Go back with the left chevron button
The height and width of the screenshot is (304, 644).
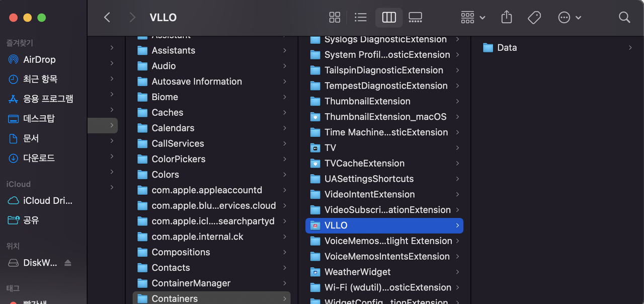pyautogui.click(x=107, y=18)
